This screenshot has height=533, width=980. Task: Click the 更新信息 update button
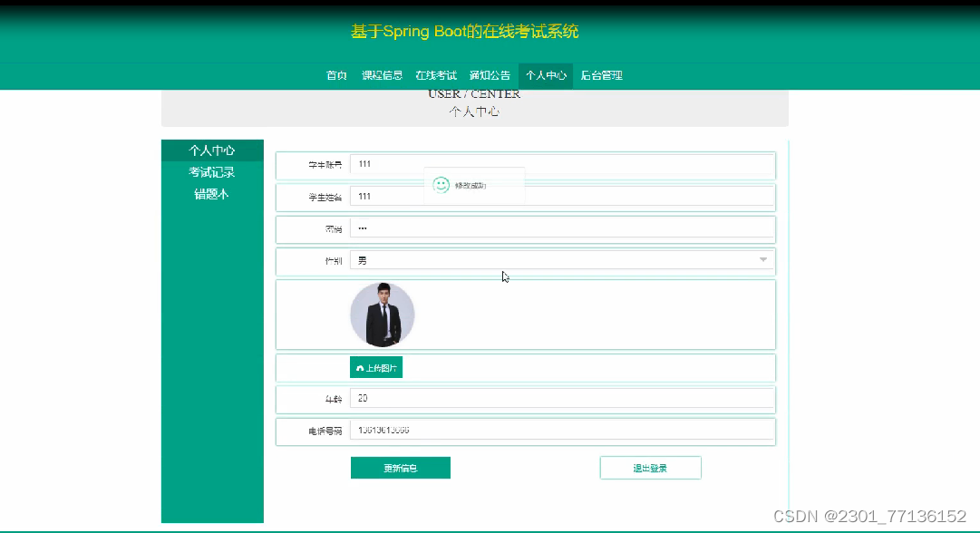[x=401, y=468]
